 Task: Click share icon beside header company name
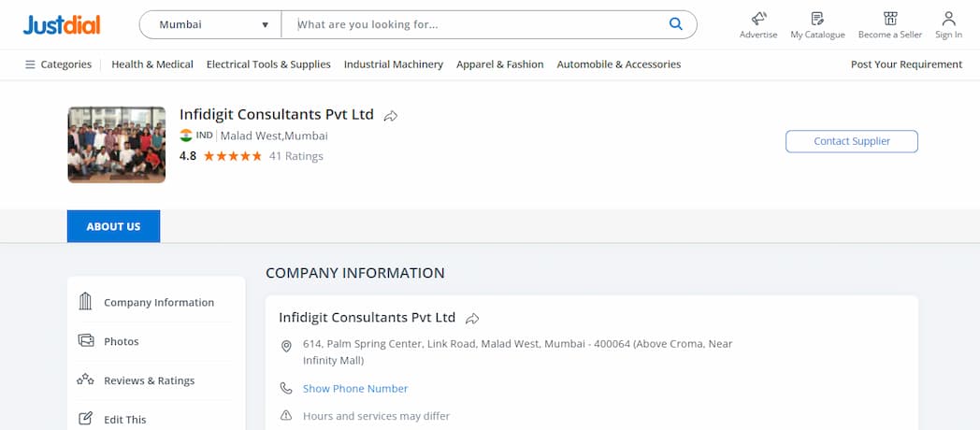pos(391,116)
